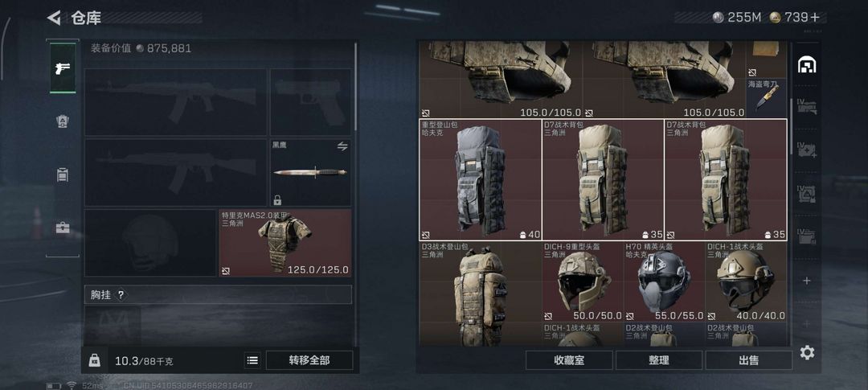This screenshot has width=868, height=390.
Task: Toggle the swap arrows on 黑鹰 knife slot
Action: click(342, 146)
